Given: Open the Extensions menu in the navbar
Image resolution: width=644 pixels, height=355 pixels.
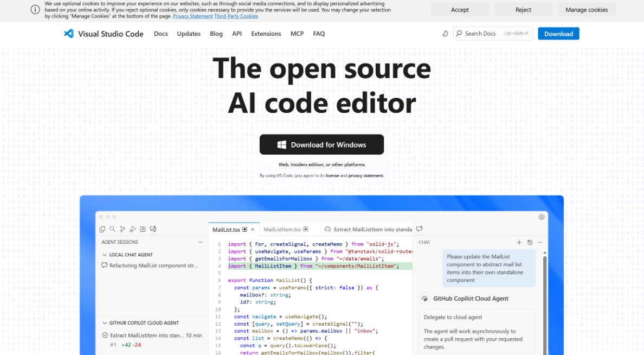Looking at the screenshot, I should (266, 34).
